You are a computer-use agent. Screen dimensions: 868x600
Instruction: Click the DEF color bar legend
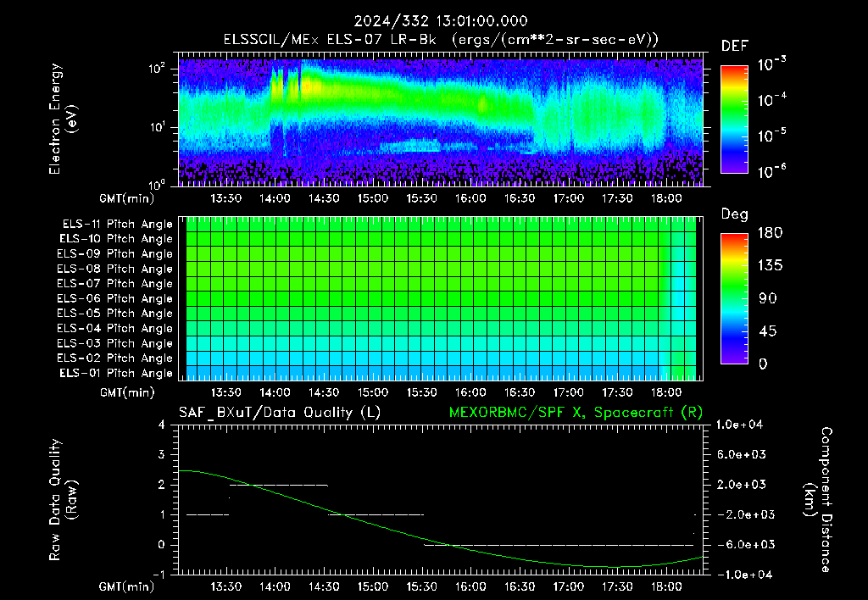[x=734, y=119]
